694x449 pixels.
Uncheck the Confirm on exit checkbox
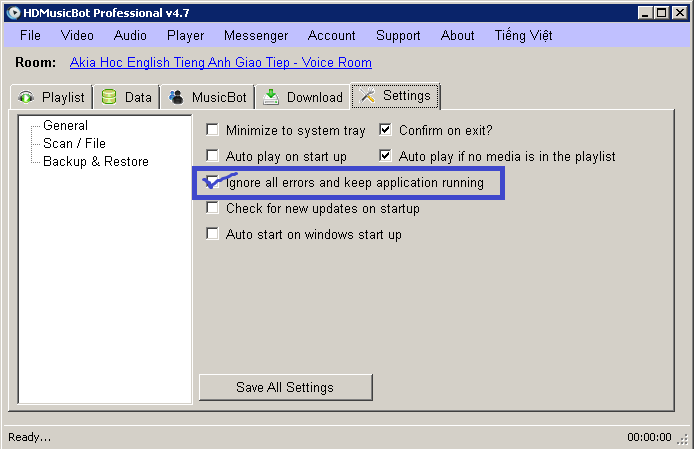click(x=385, y=130)
